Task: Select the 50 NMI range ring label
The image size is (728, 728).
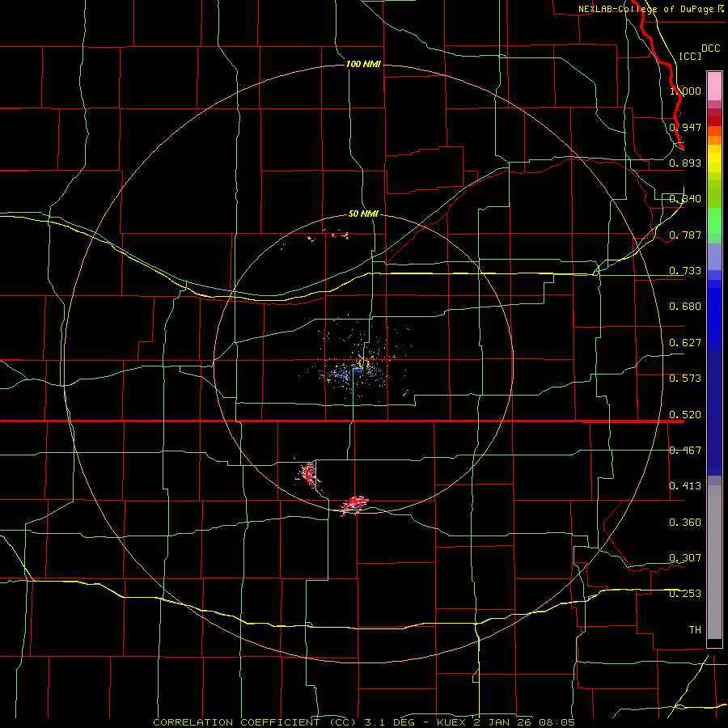Action: (363, 214)
